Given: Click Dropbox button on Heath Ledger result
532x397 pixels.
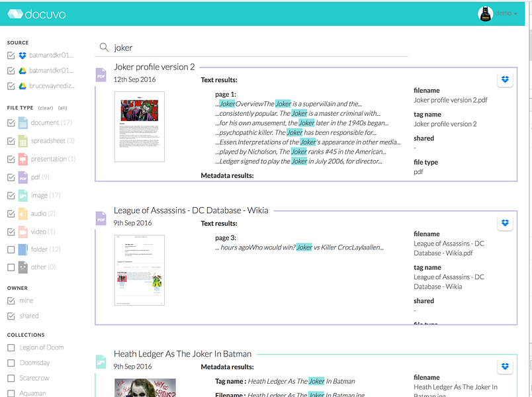Looking at the screenshot, I should pos(505,367).
